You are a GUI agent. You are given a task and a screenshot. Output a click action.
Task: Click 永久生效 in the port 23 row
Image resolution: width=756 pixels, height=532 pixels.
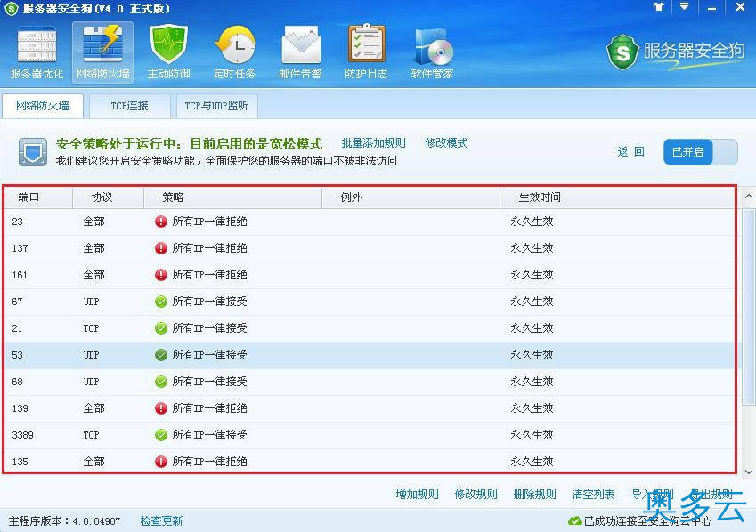[x=532, y=222]
